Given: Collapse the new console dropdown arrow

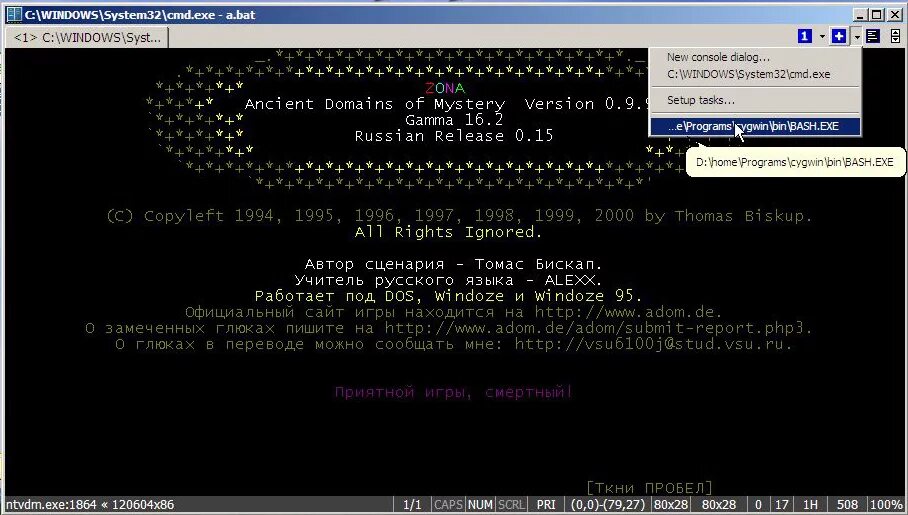Looking at the screenshot, I should [856, 37].
